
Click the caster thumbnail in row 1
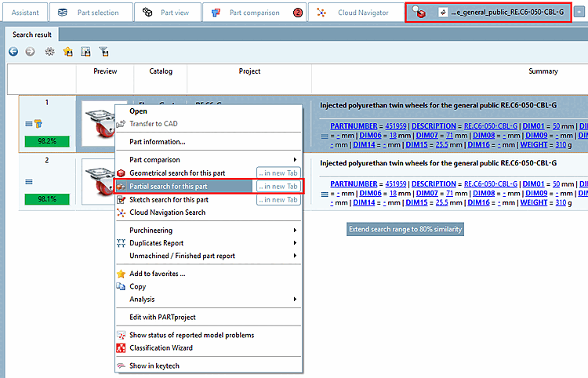100,124
